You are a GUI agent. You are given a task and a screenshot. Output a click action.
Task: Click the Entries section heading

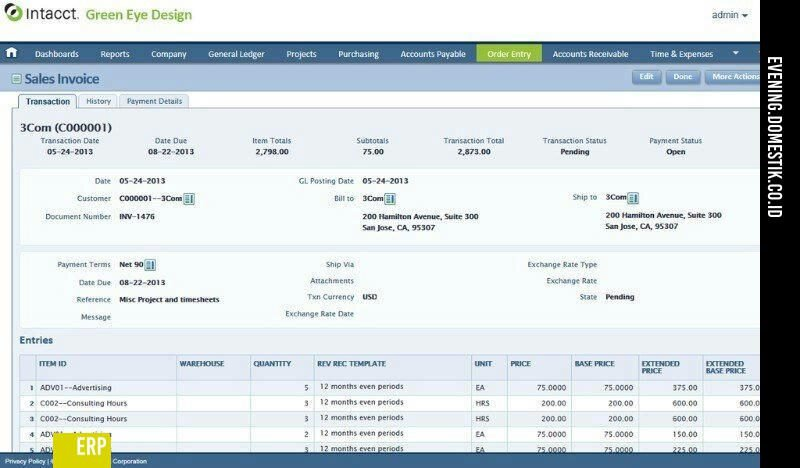[36, 340]
